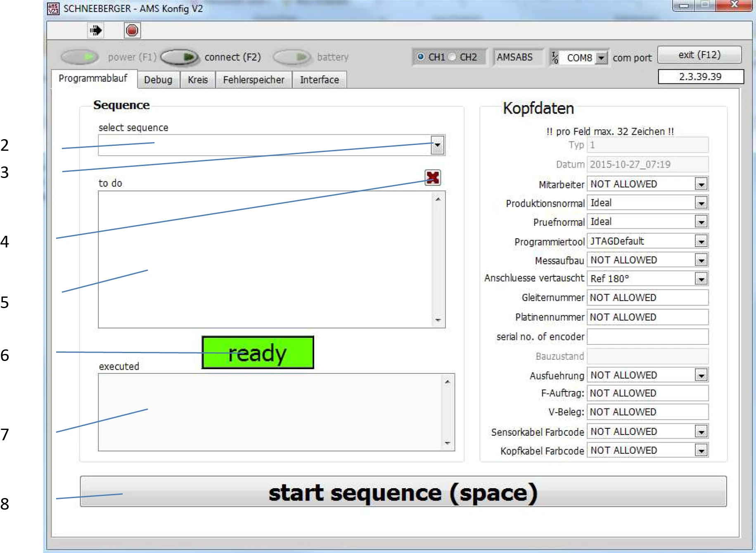
Task: Toggle the battery switch
Action: [292, 57]
